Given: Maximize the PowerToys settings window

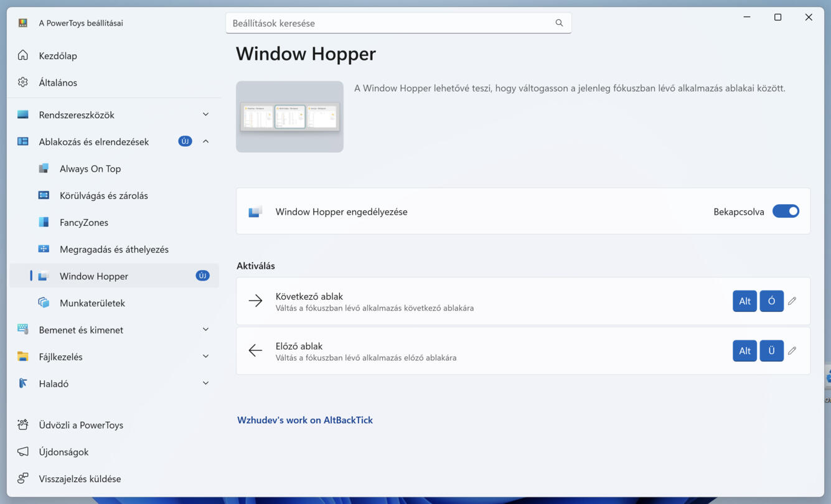Looking at the screenshot, I should (x=777, y=17).
